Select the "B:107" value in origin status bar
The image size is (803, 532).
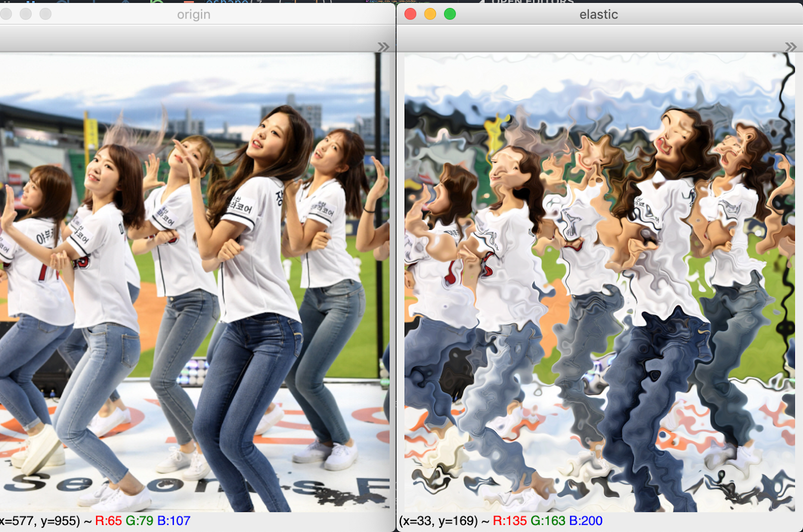click(174, 521)
